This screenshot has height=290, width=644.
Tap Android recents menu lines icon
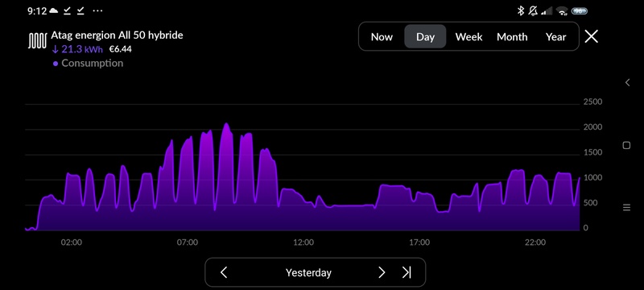[626, 208]
